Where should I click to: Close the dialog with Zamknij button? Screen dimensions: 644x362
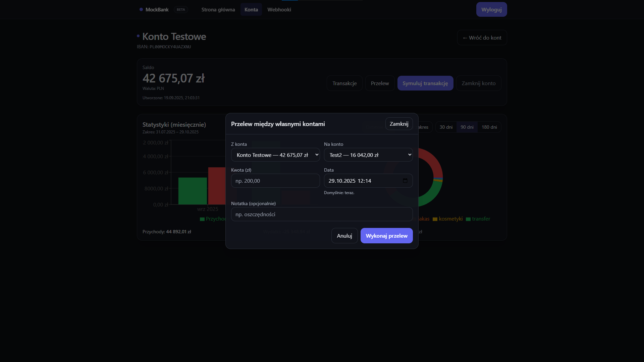coord(399,124)
